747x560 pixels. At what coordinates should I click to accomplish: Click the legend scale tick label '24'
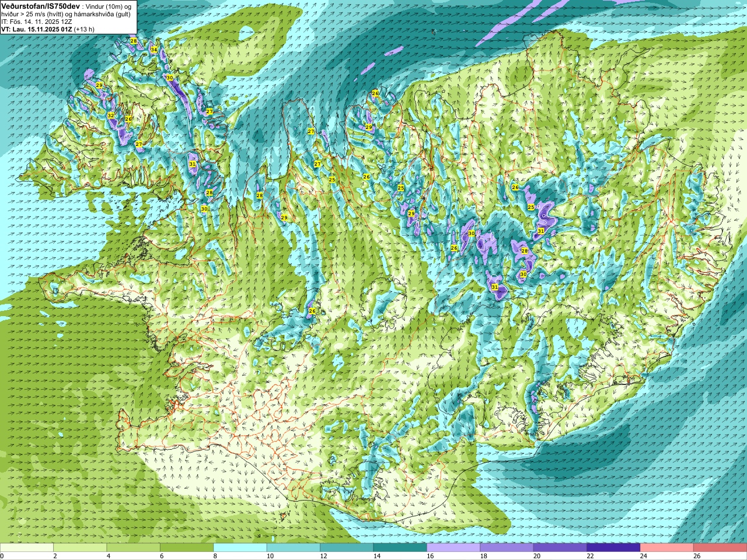click(644, 556)
